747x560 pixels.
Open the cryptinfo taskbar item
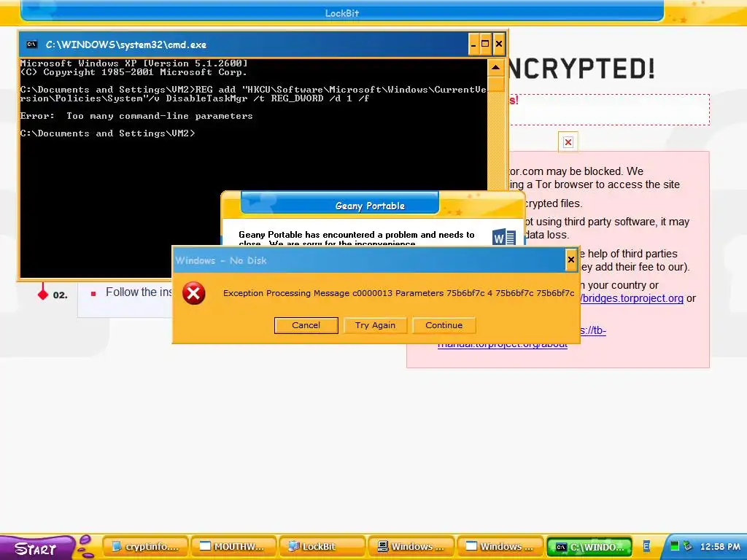pyautogui.click(x=146, y=547)
